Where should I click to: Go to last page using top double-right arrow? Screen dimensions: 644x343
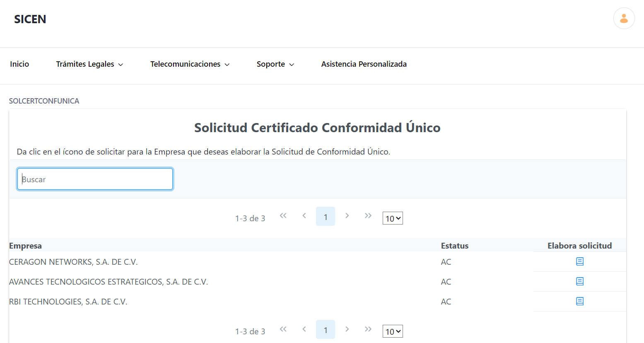tap(368, 216)
